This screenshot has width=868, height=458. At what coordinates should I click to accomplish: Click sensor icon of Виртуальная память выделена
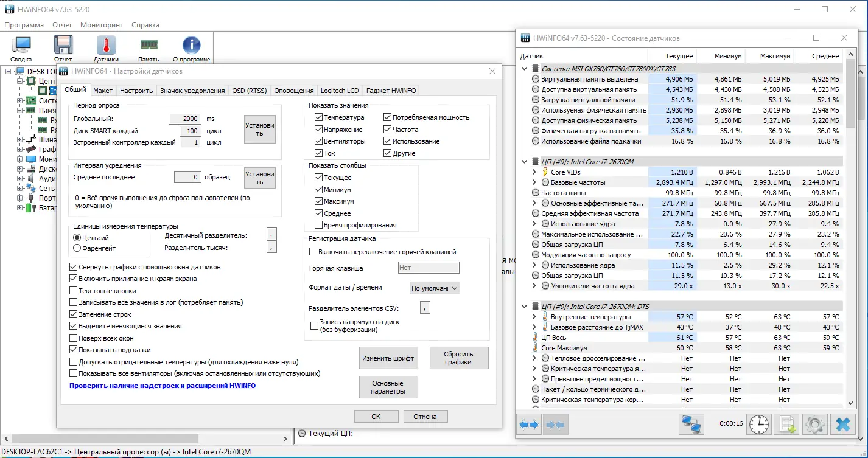click(x=536, y=79)
